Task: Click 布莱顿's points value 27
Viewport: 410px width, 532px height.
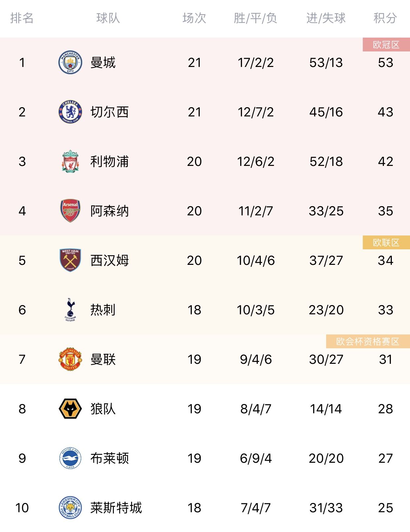Action: pyautogui.click(x=386, y=458)
